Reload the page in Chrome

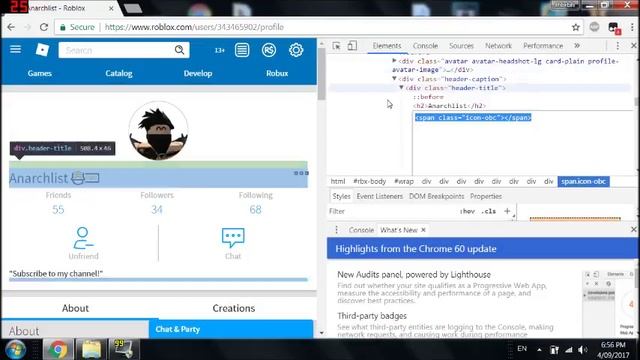tap(44, 27)
